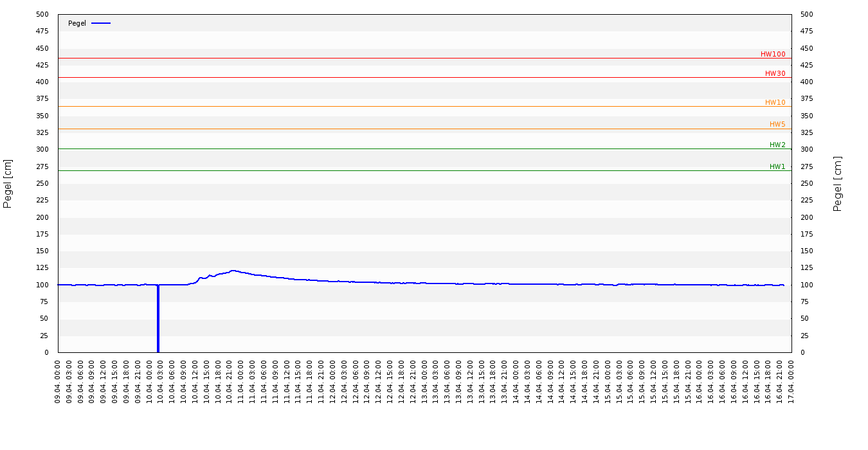
Task: Click the peak of the blue Pegel curve
Action: 233,271
